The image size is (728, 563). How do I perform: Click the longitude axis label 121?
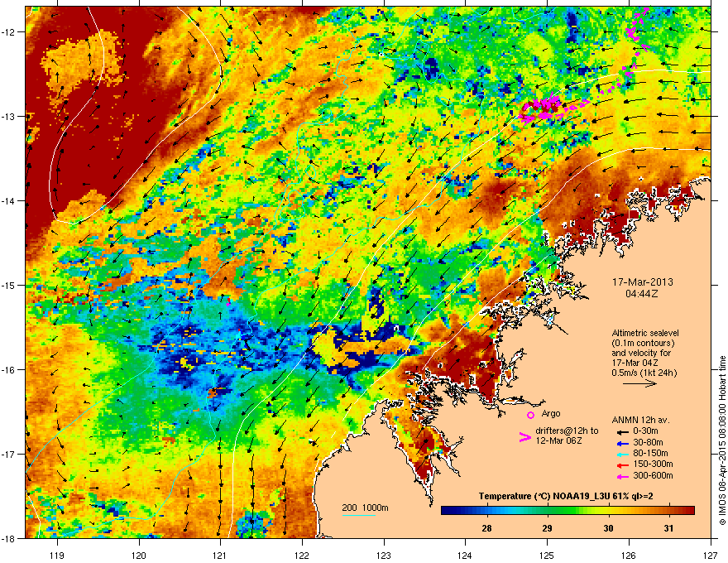click(220, 555)
